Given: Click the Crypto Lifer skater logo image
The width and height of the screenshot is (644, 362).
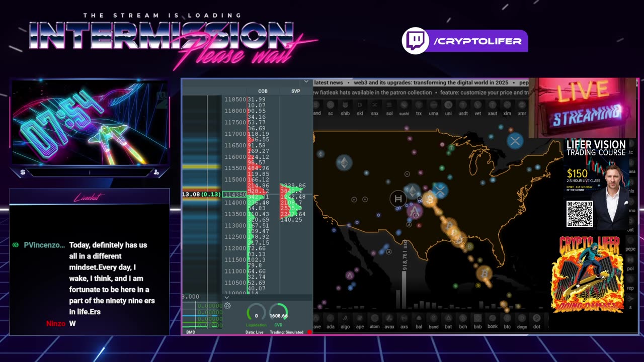Looking at the screenshot, I should pos(588,275).
